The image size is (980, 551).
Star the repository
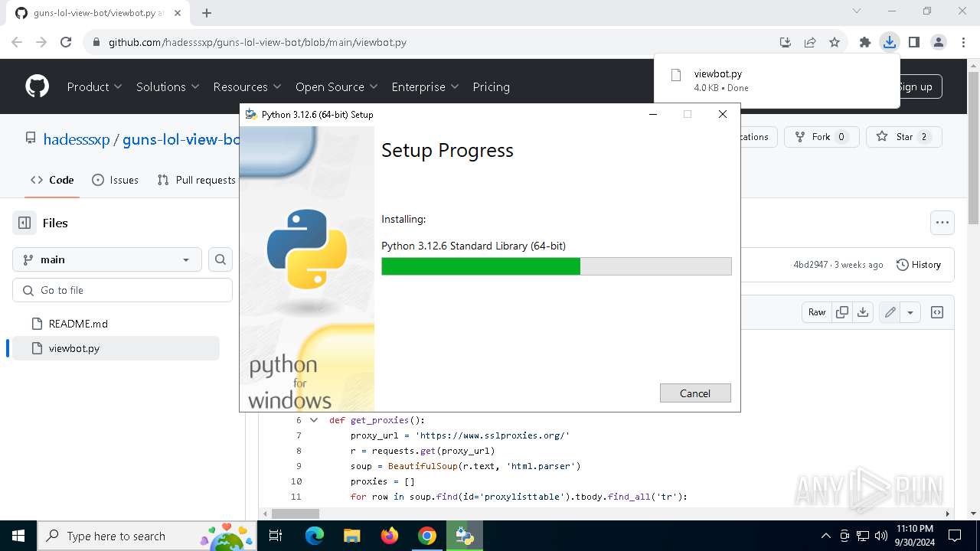tap(903, 137)
